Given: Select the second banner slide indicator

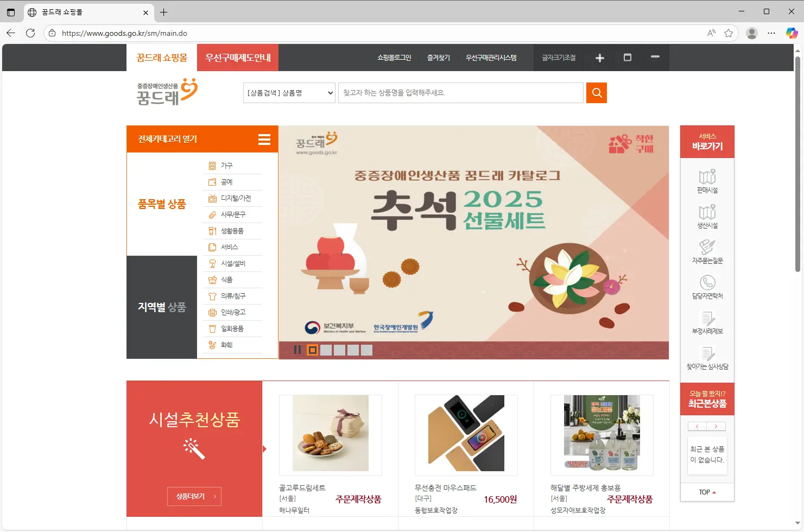Looking at the screenshot, I should point(326,350).
